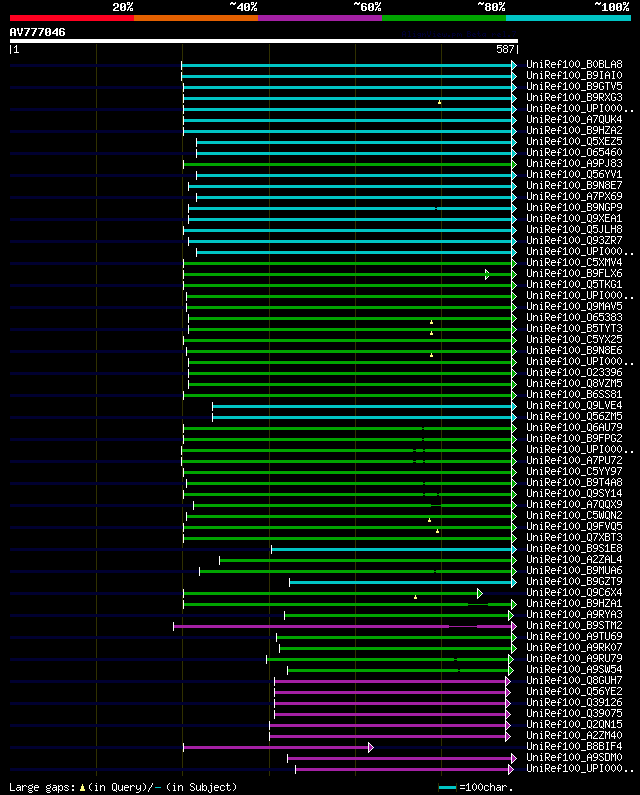Open hit UniRef100_Q5JLH8
640x795 pixels.
tap(574, 230)
